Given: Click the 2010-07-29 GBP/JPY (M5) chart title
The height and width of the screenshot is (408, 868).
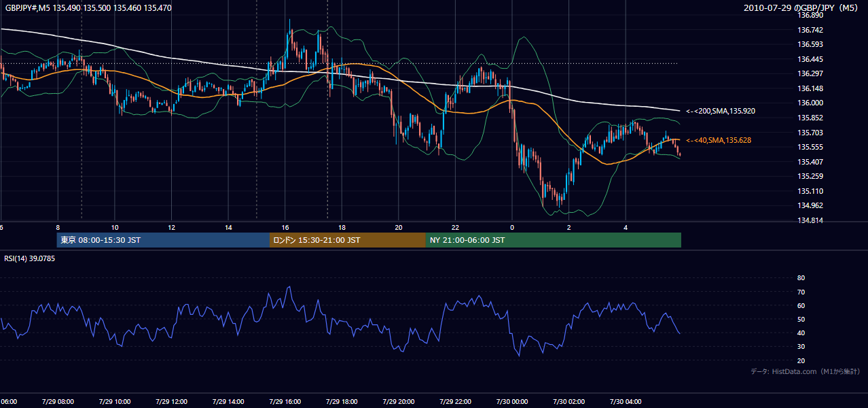Looking at the screenshot, I should click(802, 7).
